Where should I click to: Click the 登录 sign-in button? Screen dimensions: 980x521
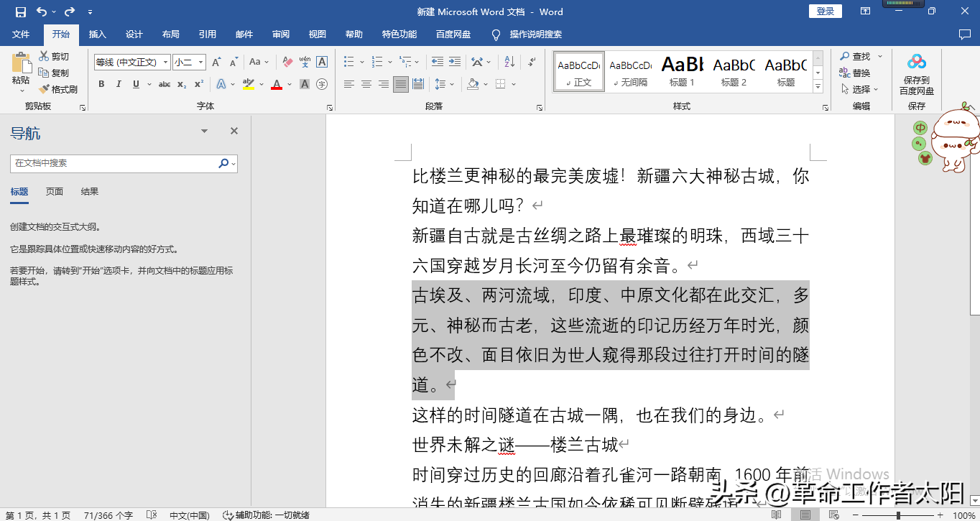pos(826,11)
